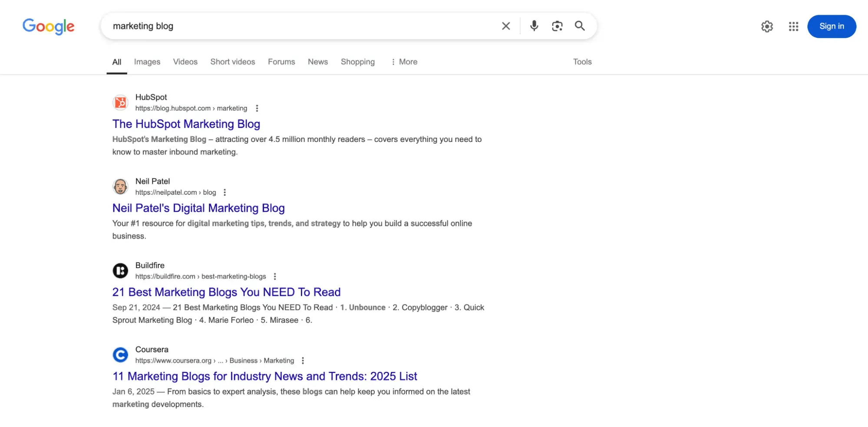This screenshot has width=868, height=427.
Task: Open Google Lens image search
Action: click(x=557, y=26)
